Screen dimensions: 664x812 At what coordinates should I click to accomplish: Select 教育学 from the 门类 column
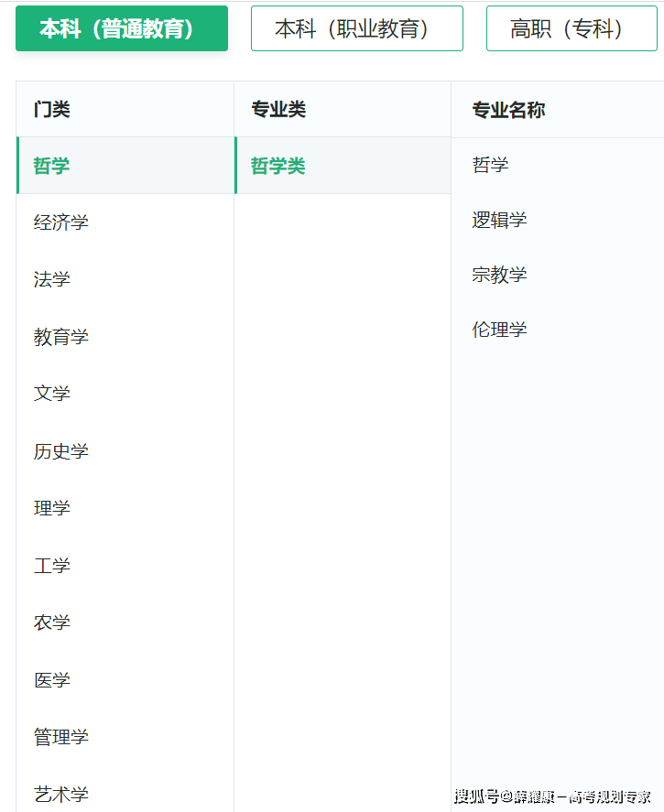pyautogui.click(x=125, y=337)
